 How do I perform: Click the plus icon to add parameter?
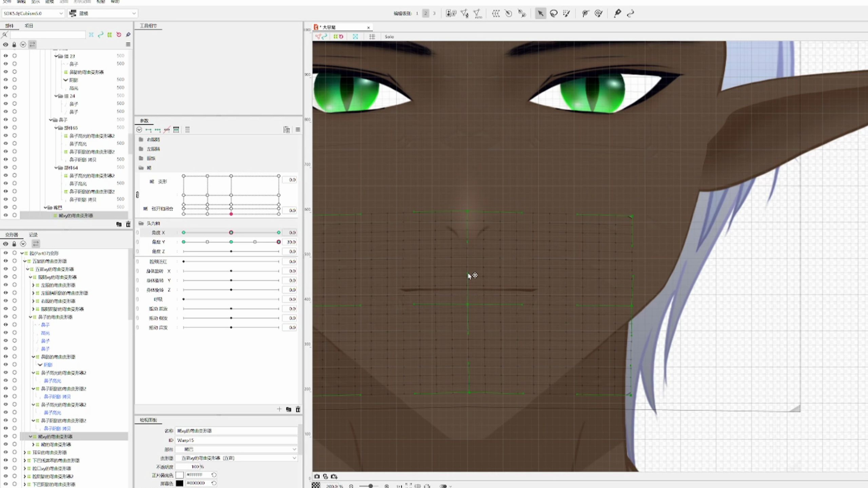[279, 409]
